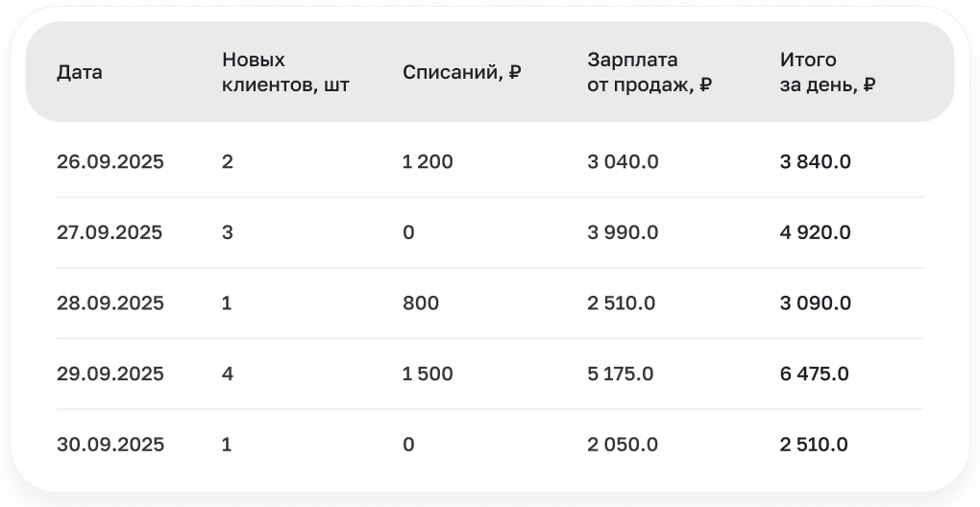Click the Дата column header

pos(80,72)
